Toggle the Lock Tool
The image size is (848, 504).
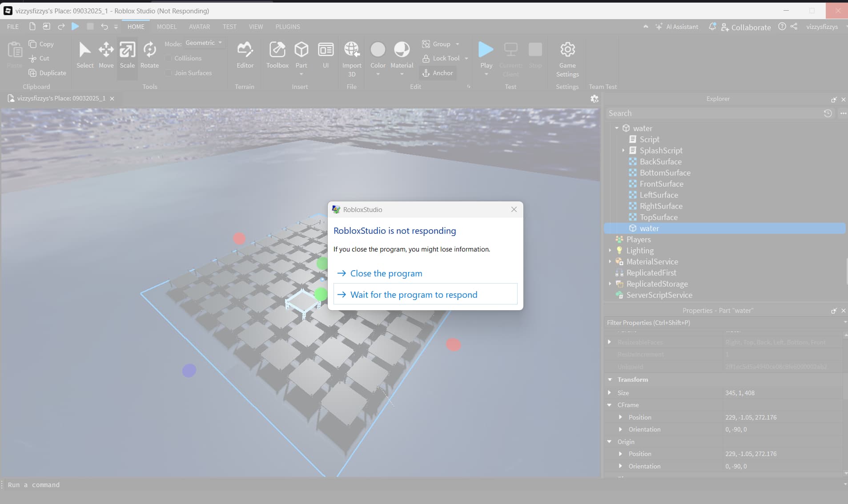[444, 58]
